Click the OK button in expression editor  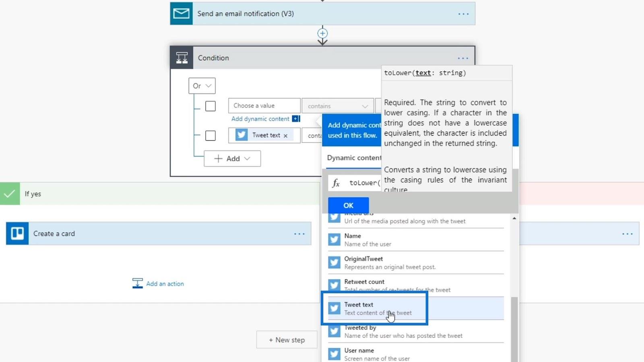(x=348, y=205)
